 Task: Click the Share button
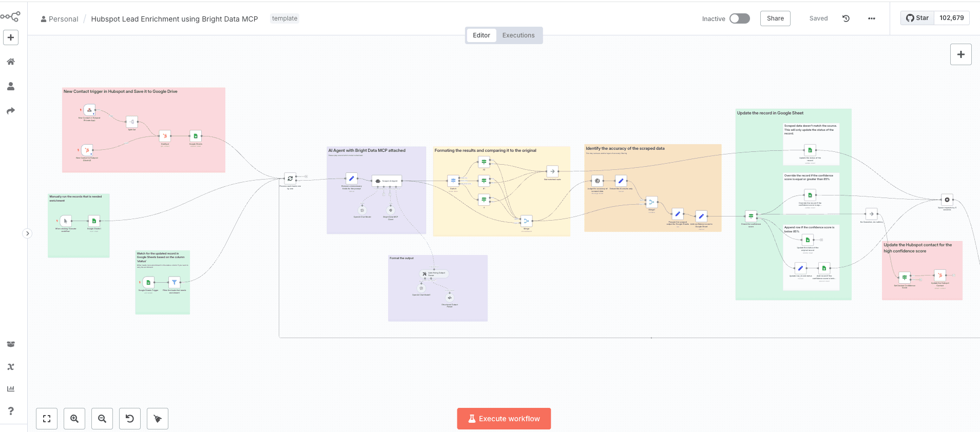pos(775,18)
